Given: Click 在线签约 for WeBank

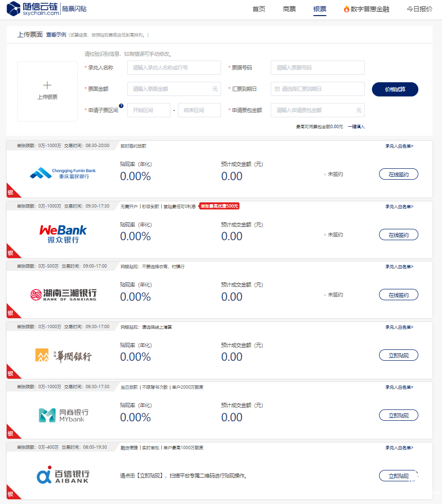Looking at the screenshot, I should [x=398, y=235].
